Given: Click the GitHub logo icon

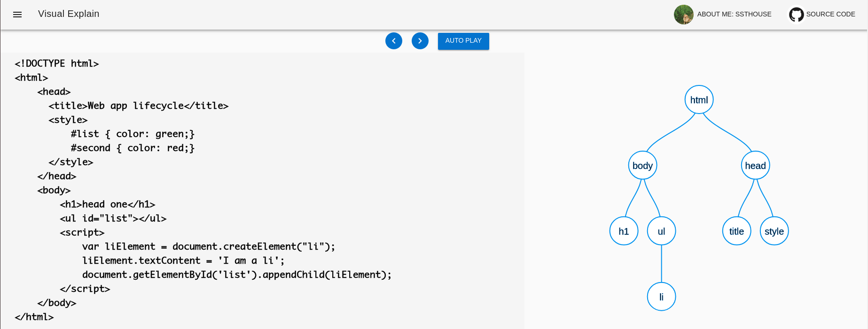Looking at the screenshot, I should click(796, 15).
